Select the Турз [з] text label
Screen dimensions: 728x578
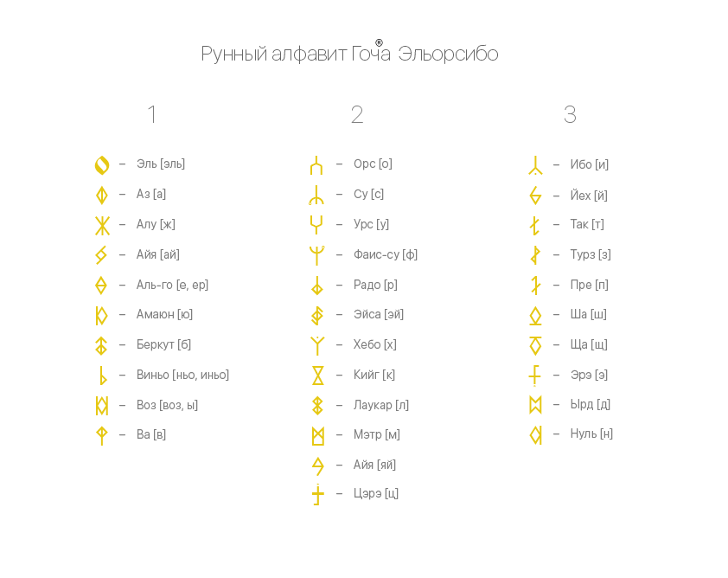click(591, 254)
